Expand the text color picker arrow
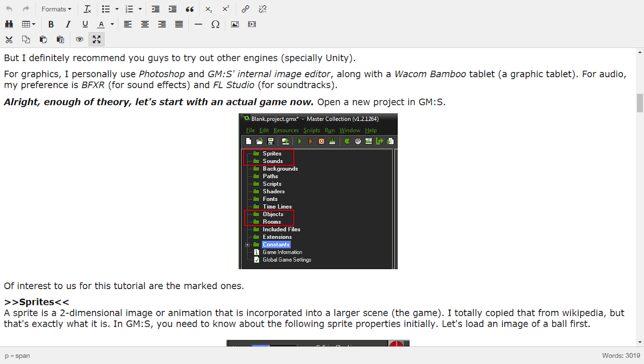 click(112, 24)
